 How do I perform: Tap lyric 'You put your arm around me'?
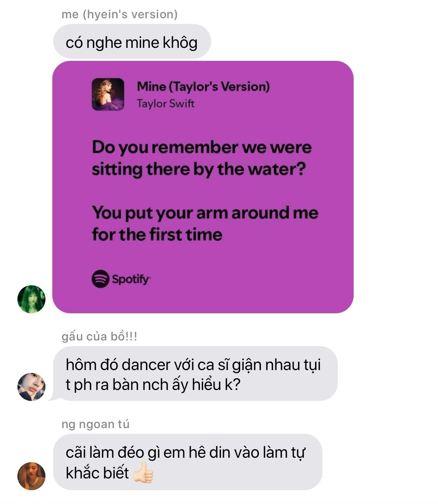click(x=205, y=213)
